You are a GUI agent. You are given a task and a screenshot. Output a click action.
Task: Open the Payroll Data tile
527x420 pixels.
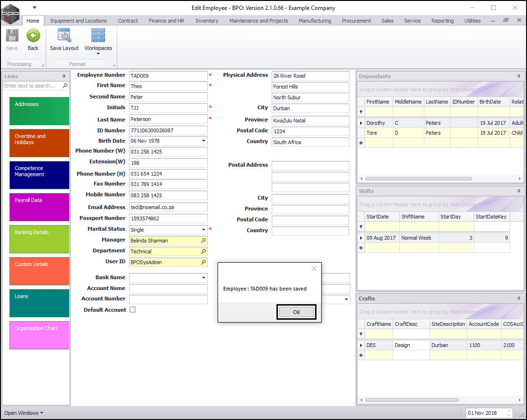tap(39, 207)
